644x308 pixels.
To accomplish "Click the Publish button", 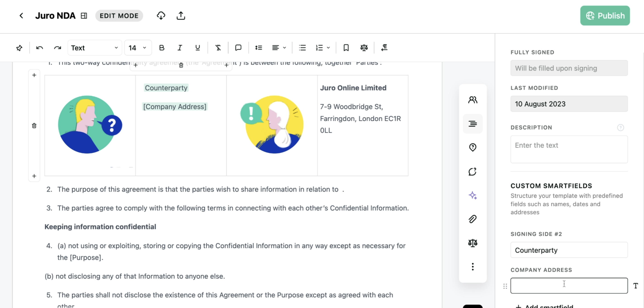I will click(x=605, y=16).
